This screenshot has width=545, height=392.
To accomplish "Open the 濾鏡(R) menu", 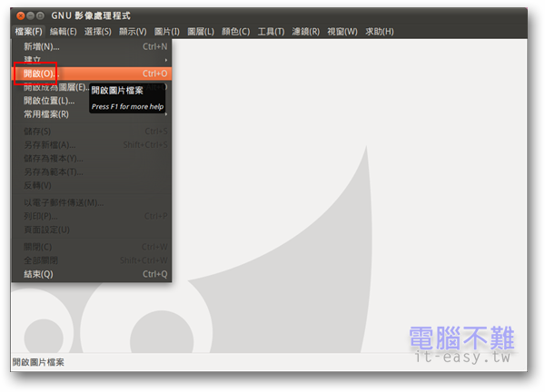I will pyautogui.click(x=306, y=32).
